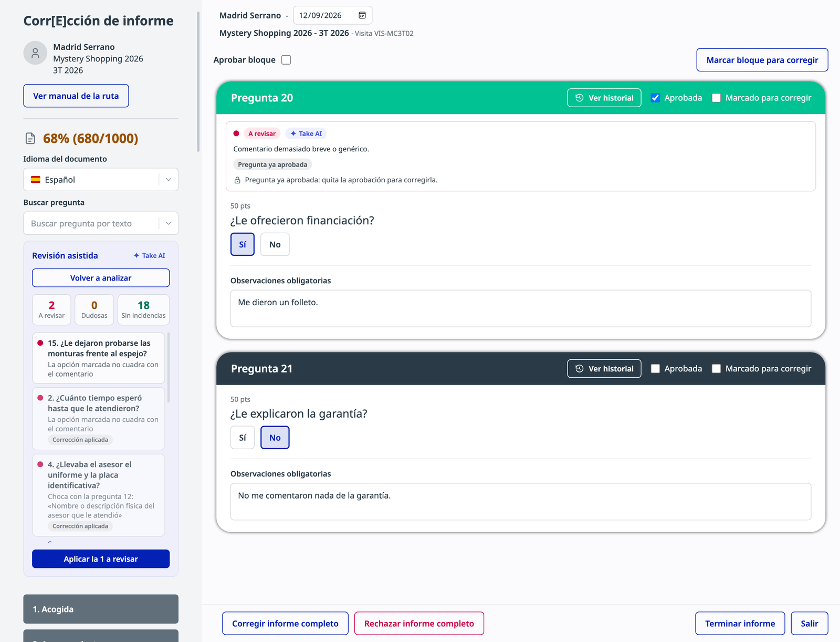Click the Salir button

810,624
